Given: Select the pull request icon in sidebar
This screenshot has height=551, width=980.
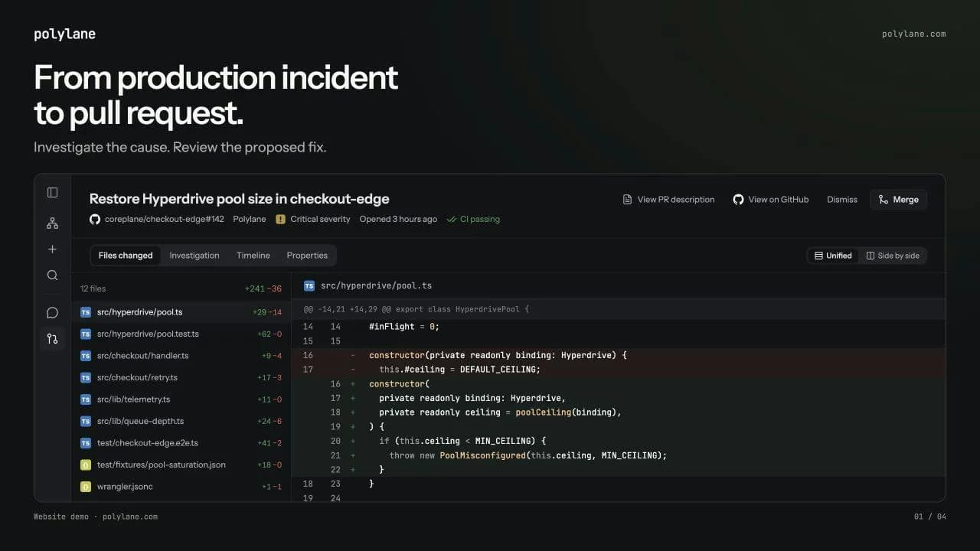Looking at the screenshot, I should click(x=52, y=338).
